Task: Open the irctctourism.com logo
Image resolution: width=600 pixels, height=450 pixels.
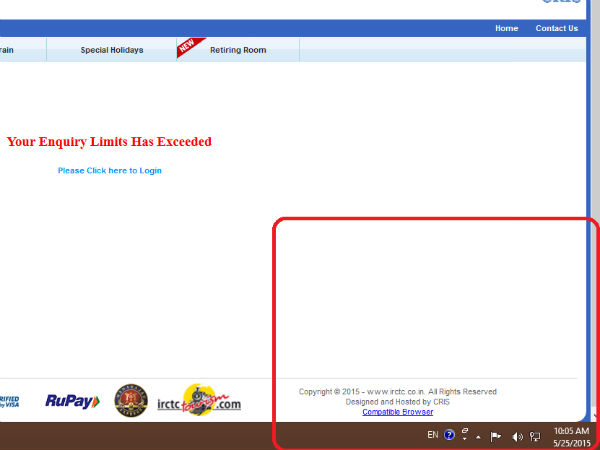Action: tap(199, 400)
